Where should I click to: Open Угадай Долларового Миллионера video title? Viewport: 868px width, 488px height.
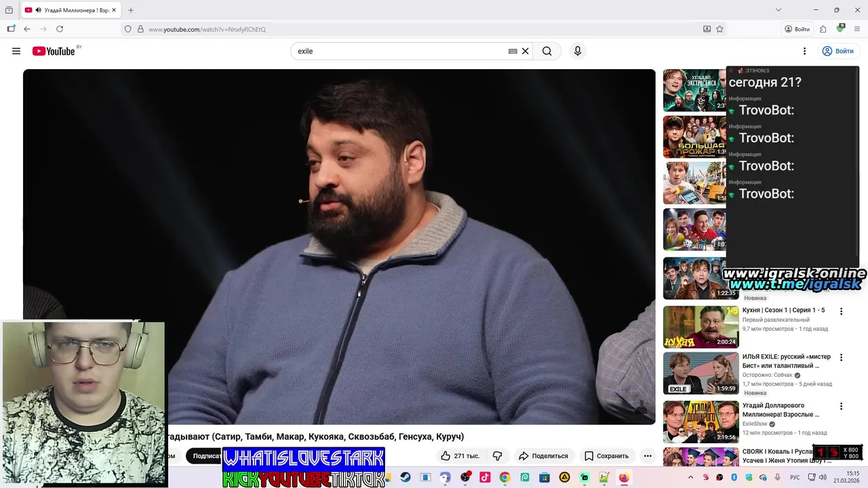781,410
